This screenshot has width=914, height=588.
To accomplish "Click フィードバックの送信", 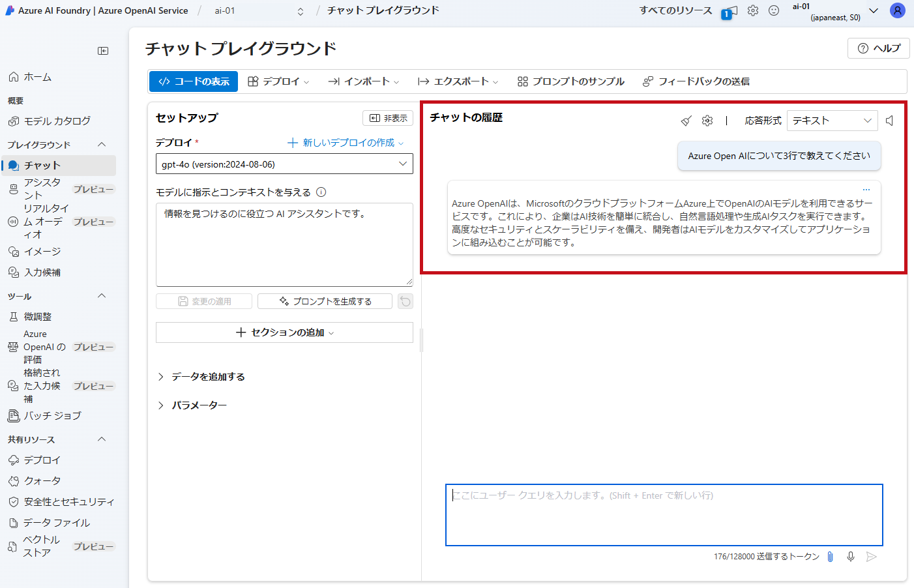I will (696, 81).
